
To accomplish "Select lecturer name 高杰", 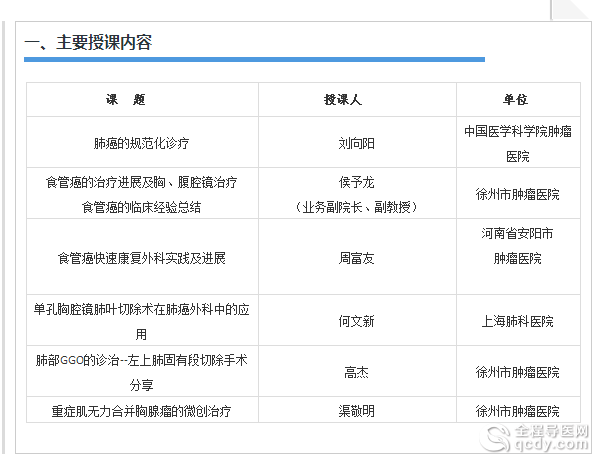I will click(x=356, y=373).
